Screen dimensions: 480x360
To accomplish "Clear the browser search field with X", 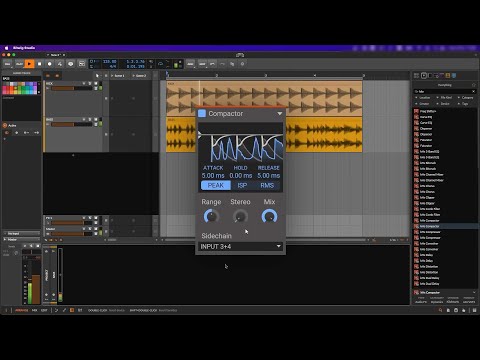I will pyautogui.click(x=473, y=91).
